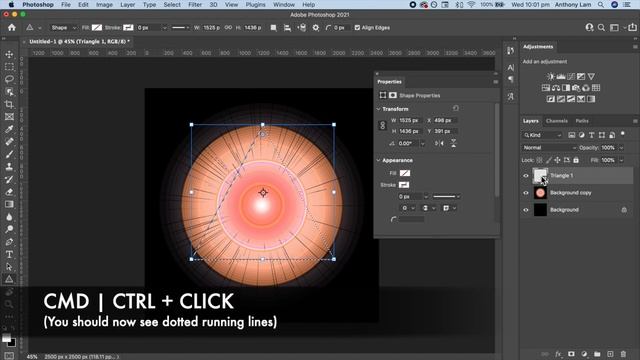Select the Eyedropper tool

[x=9, y=129]
